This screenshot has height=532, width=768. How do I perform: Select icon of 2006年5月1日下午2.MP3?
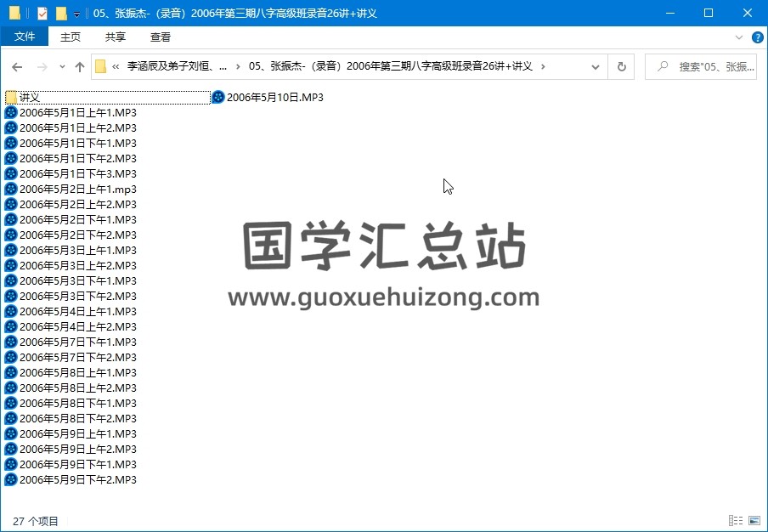tap(11, 158)
